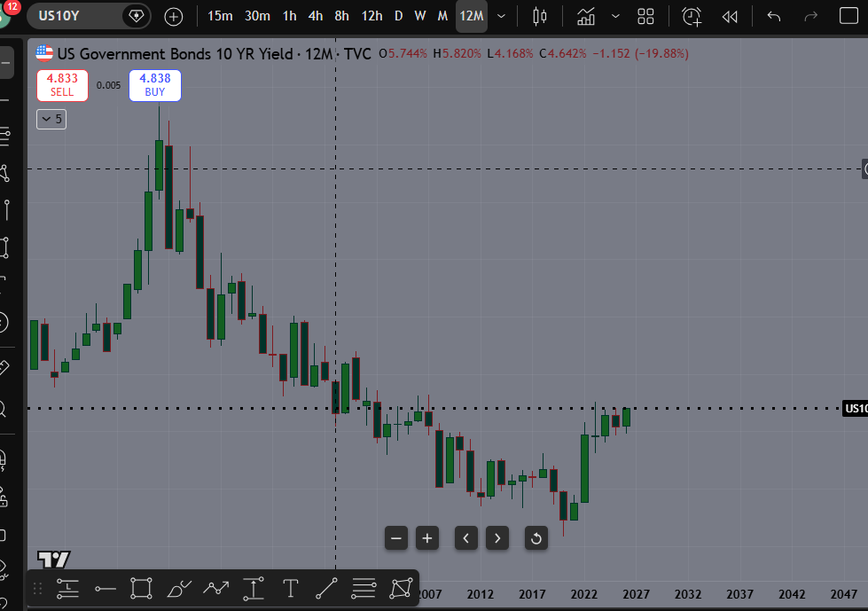The width and height of the screenshot is (868, 611).
Task: Select the brush drawing tool
Action: tap(179, 588)
